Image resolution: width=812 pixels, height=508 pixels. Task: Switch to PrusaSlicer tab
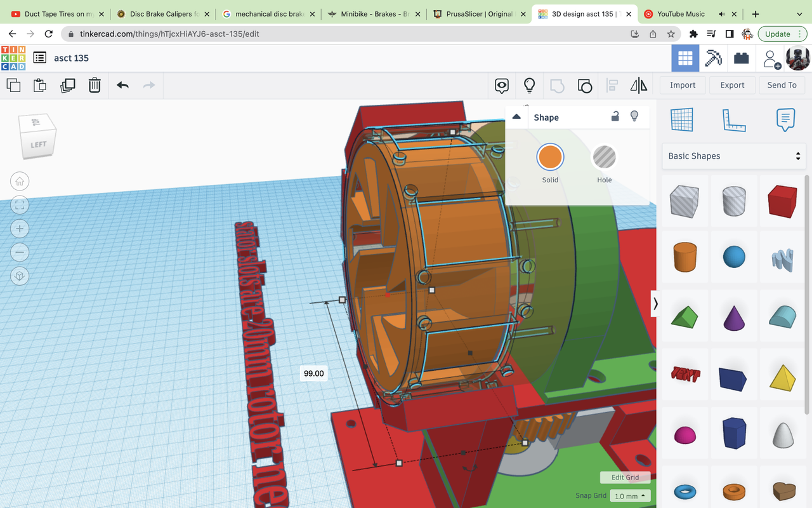coord(479,14)
